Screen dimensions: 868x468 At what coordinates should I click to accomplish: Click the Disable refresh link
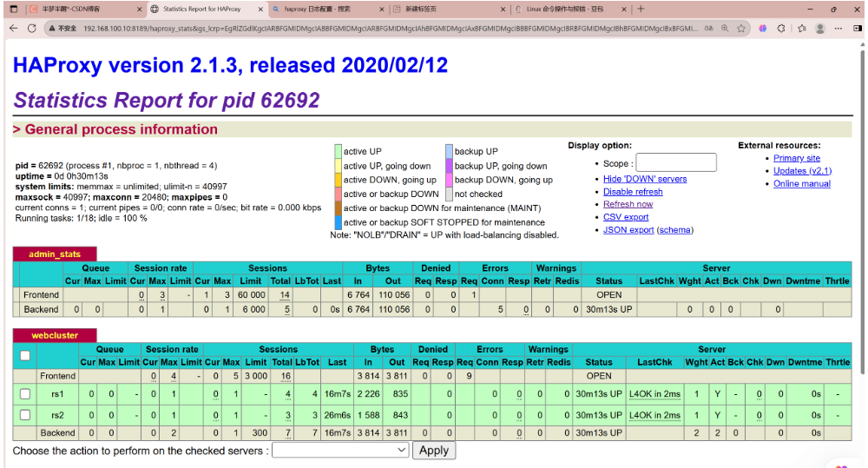633,192
